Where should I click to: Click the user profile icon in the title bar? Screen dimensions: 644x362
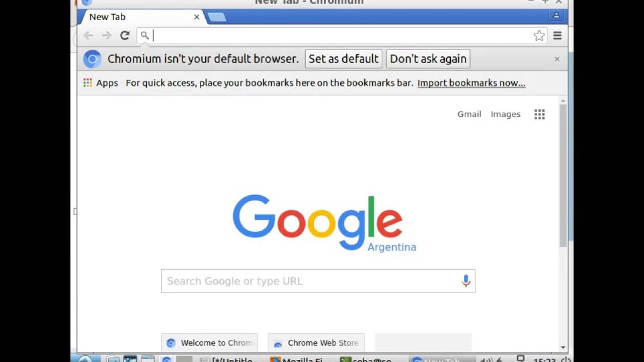[556, 16]
